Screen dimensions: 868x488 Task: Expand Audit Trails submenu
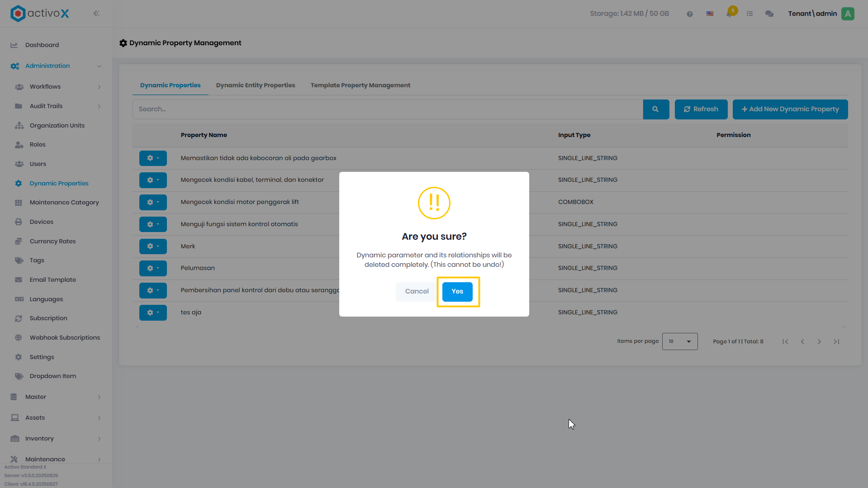click(56, 106)
